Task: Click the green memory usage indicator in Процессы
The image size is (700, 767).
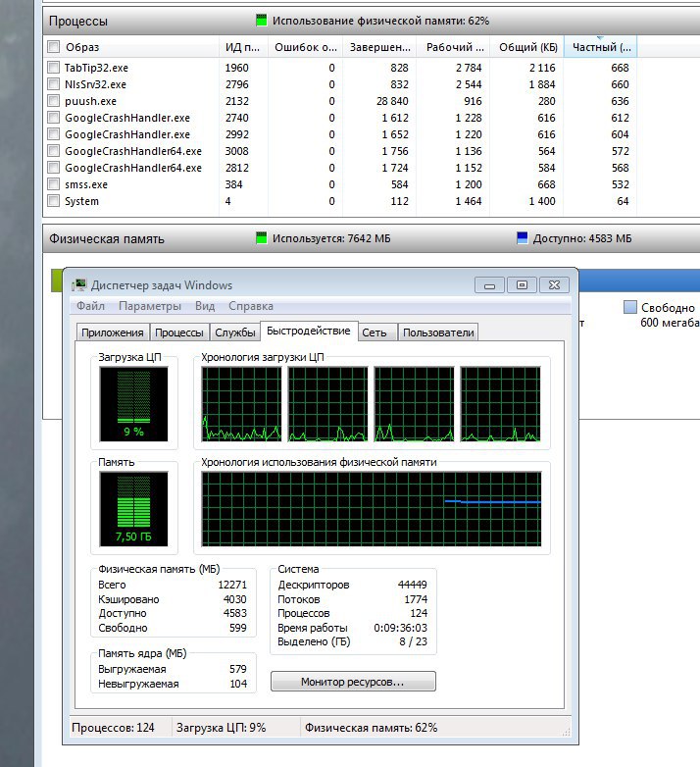Action: tap(262, 21)
